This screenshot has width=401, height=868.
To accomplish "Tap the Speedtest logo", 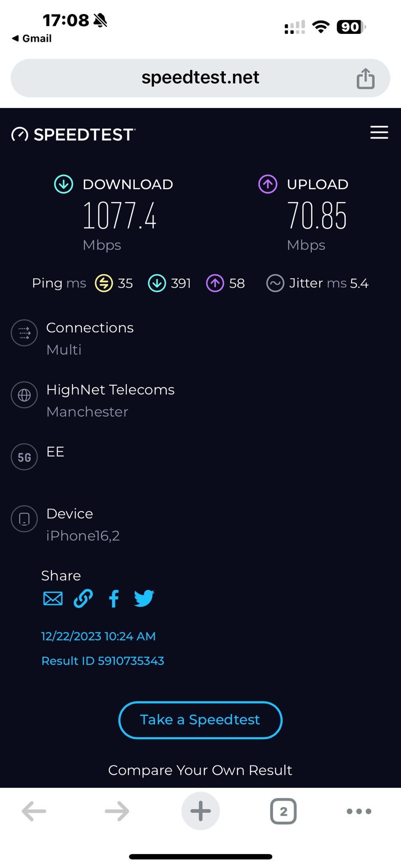I will click(73, 134).
